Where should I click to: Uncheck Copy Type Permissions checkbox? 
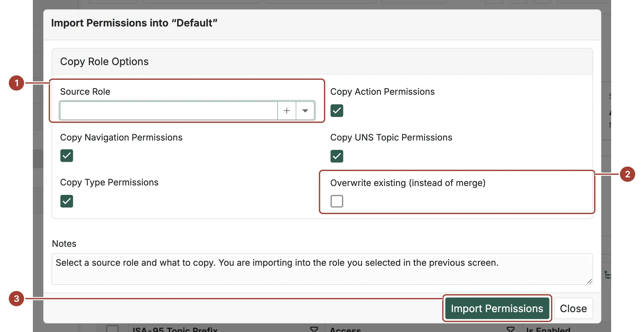point(67,201)
